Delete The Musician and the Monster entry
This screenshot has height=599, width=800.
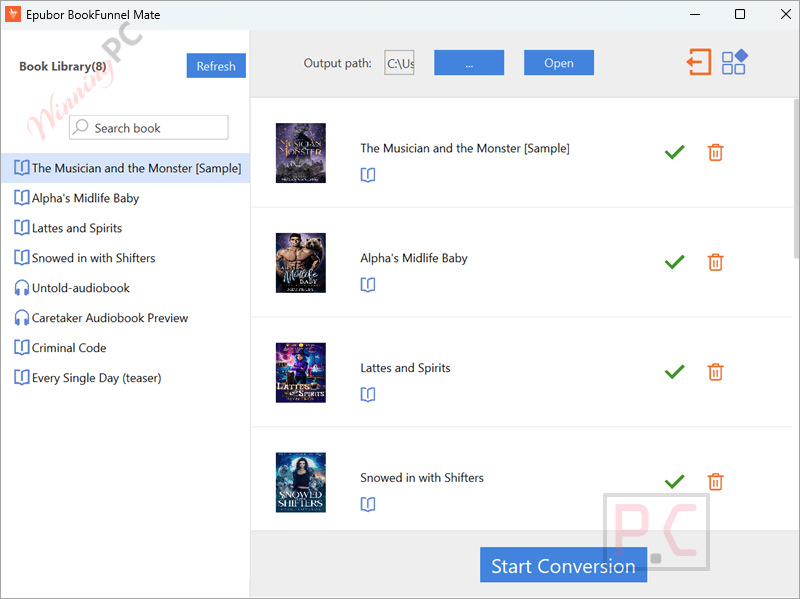(x=715, y=152)
